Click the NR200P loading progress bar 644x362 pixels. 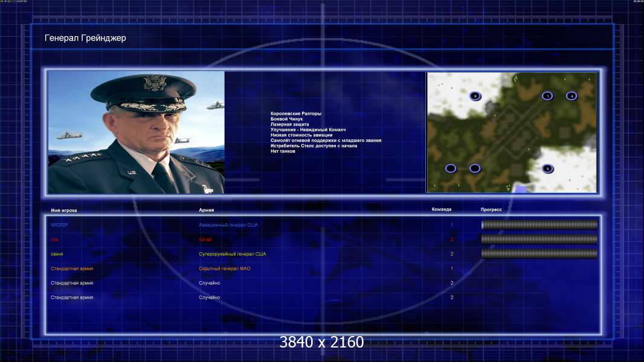click(x=539, y=224)
